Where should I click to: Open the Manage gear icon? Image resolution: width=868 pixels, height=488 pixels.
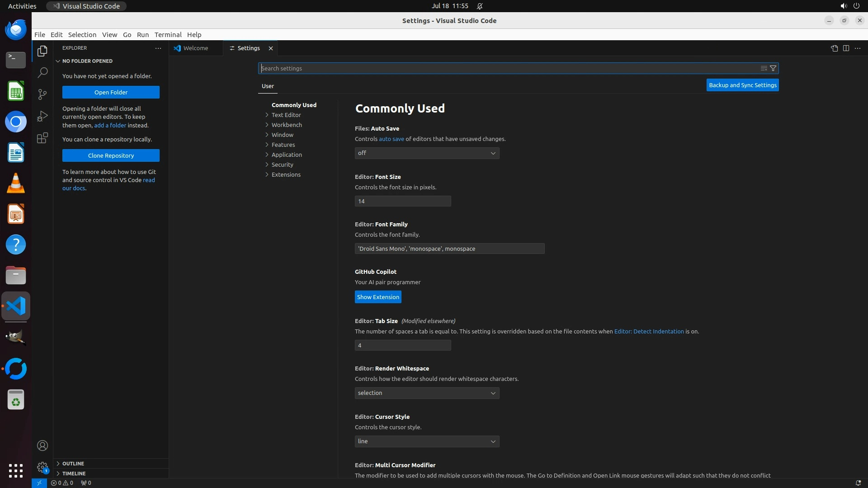(x=42, y=467)
